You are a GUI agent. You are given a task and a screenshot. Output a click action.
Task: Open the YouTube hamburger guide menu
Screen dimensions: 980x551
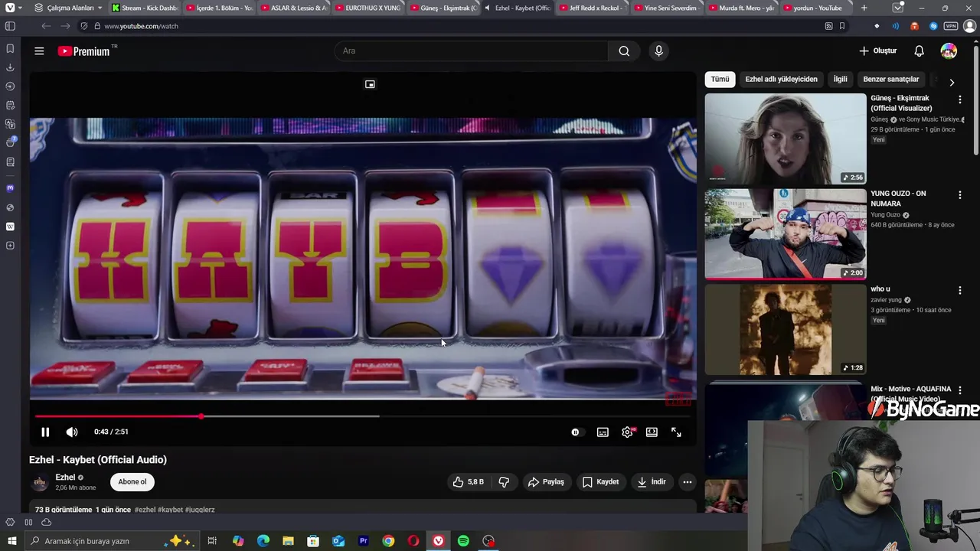pos(39,51)
